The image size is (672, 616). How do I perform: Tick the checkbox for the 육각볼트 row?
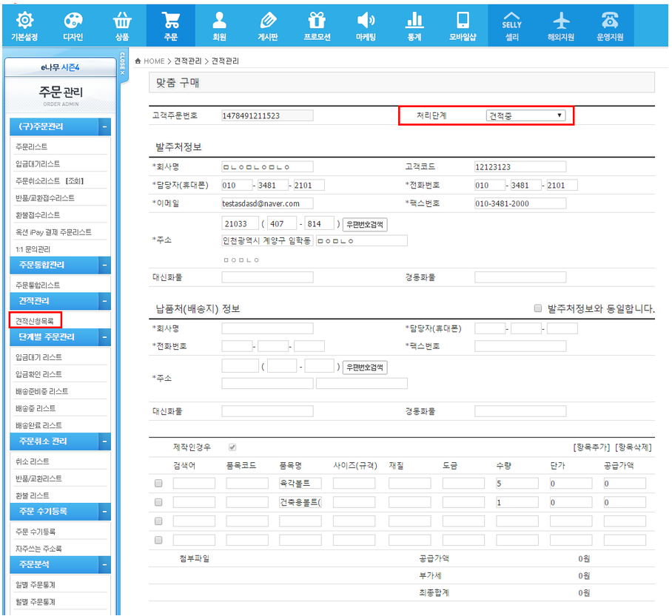click(x=158, y=484)
